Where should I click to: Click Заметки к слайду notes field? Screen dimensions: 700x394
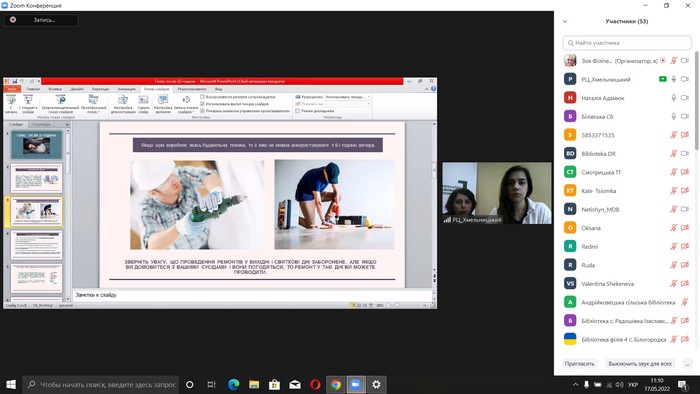(252, 295)
